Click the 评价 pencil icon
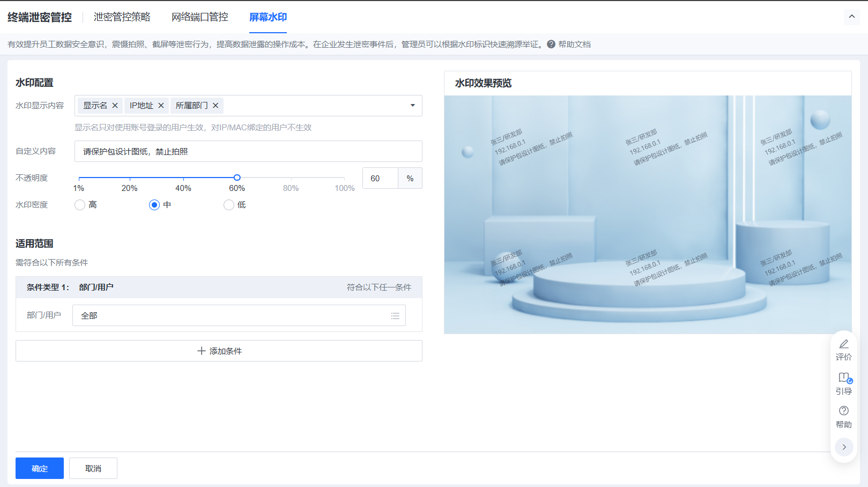This screenshot has height=487, width=868. 843,344
